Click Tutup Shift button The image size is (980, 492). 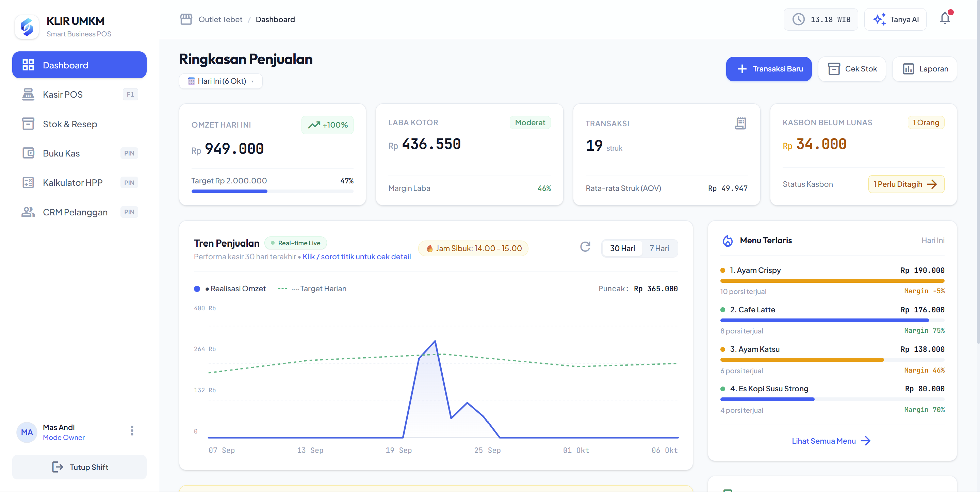pos(79,467)
